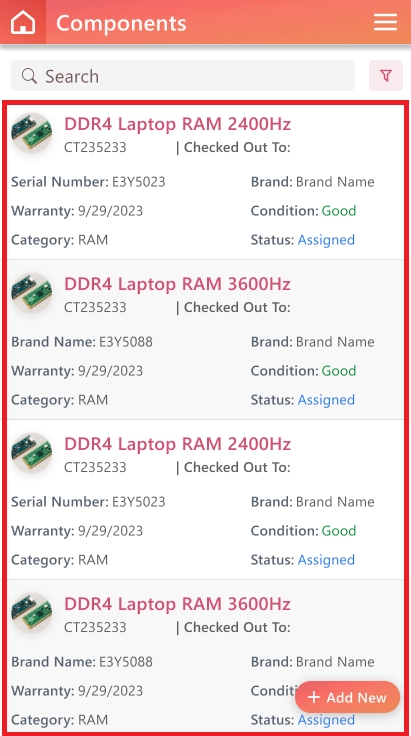Open first DDR4 Laptop RAM 2400Hz thumbnail
This screenshot has width=411, height=736.
[31, 133]
